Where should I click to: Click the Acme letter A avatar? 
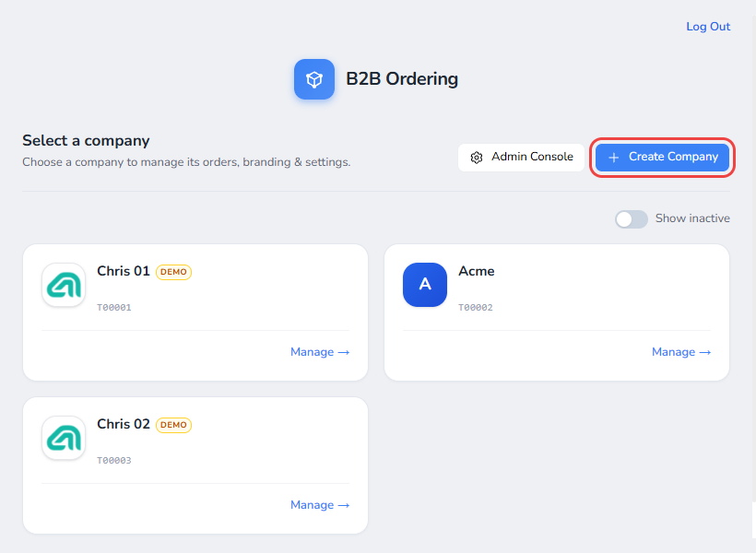click(425, 285)
